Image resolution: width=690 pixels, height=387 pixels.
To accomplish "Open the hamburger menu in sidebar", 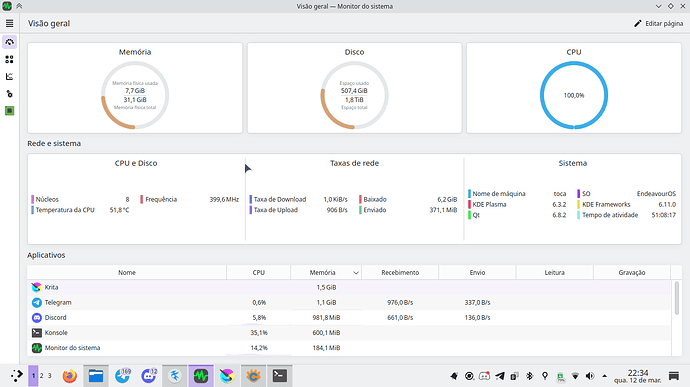I will click(9, 23).
